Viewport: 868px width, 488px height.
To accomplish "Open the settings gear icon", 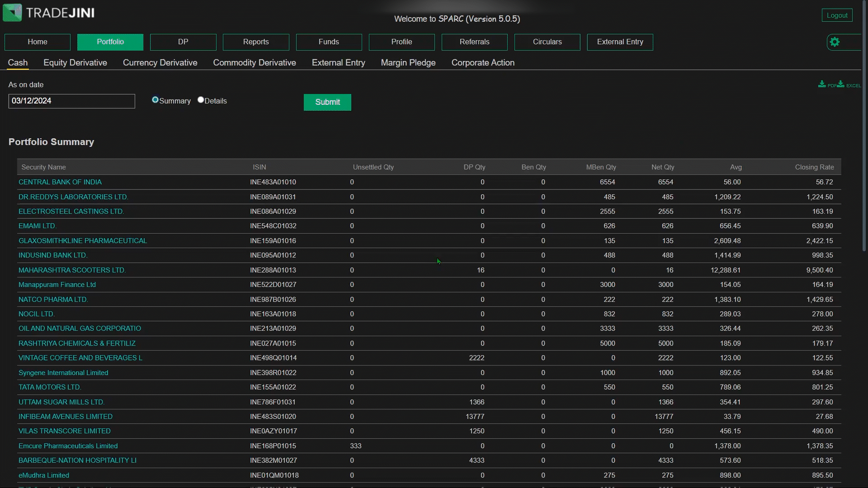I will pos(835,42).
